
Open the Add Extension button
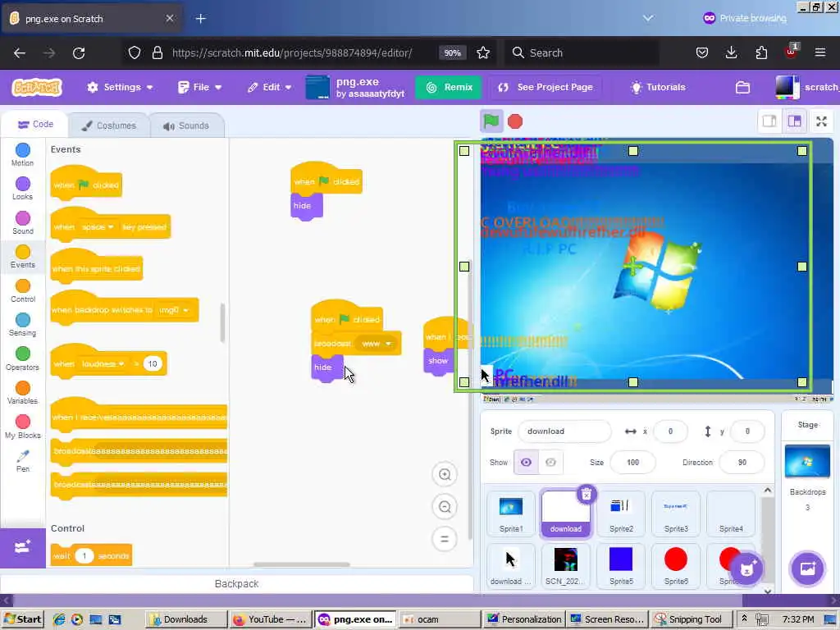(22, 547)
